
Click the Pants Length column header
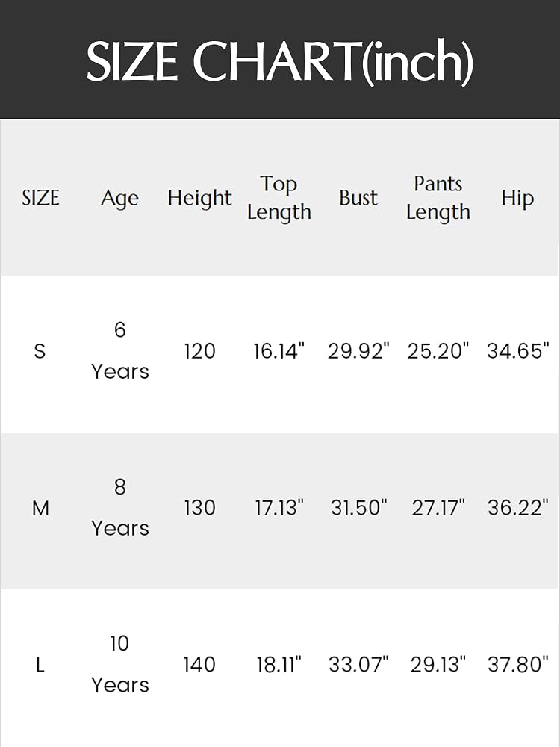tap(438, 198)
